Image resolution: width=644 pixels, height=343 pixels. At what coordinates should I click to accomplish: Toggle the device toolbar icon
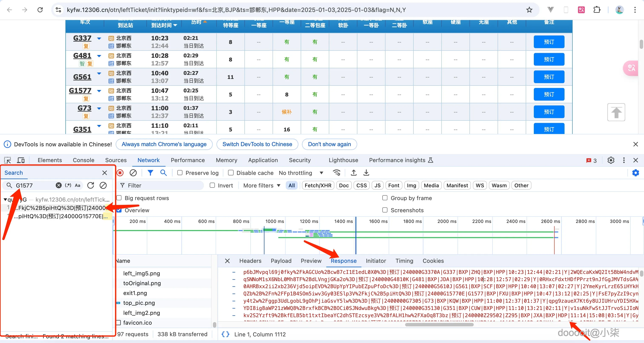(21, 160)
